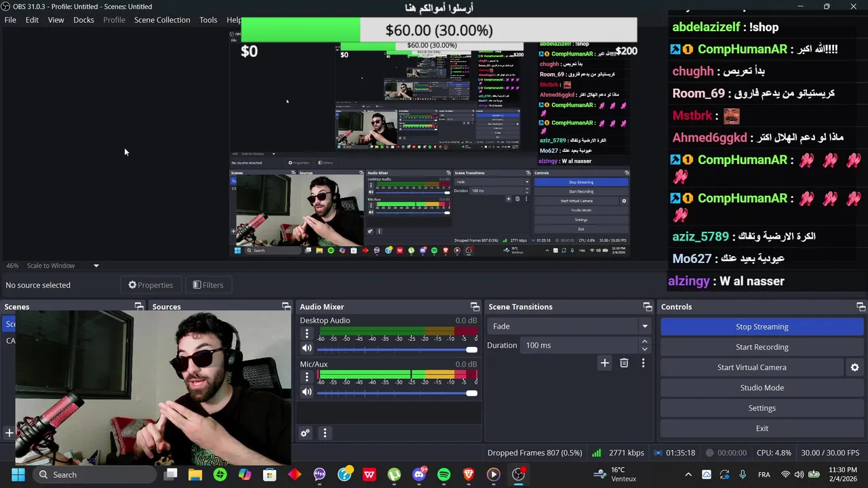
Task: Open Brave browser from the taskbar
Action: click(x=469, y=474)
